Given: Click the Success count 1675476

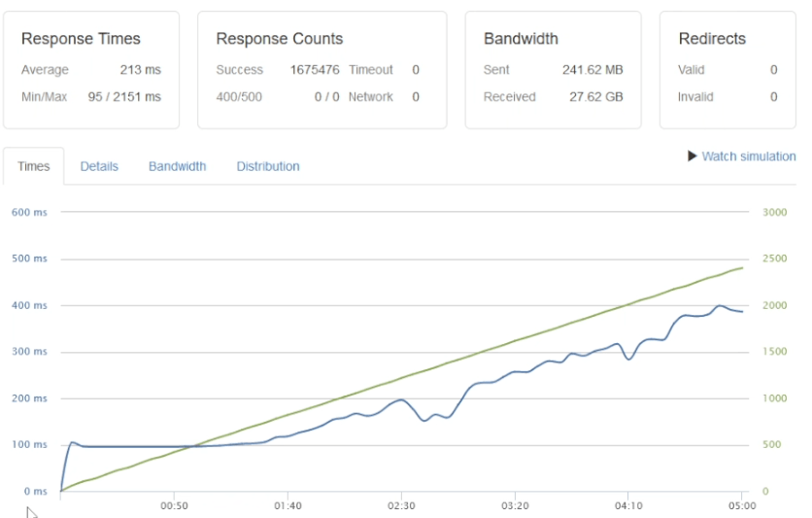Looking at the screenshot, I should coord(314,70).
